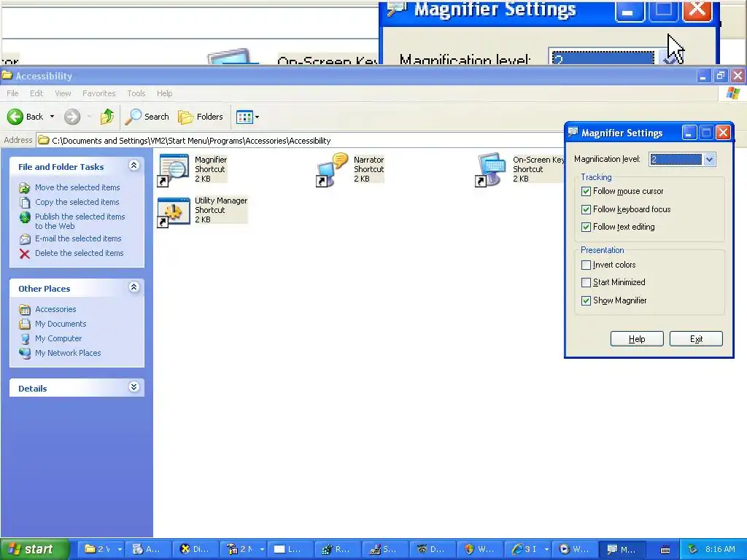
Task: Toggle the Folders pane button
Action: pos(200,117)
